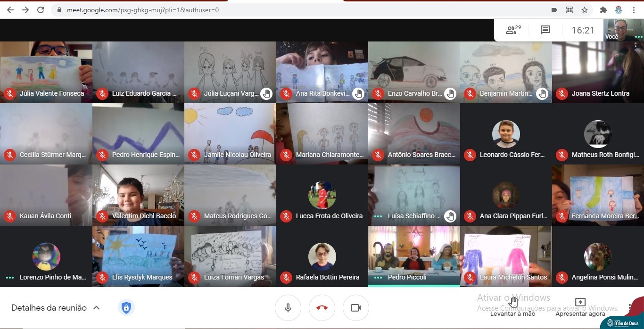Open the browser extensions puzzle icon

pyautogui.click(x=603, y=10)
